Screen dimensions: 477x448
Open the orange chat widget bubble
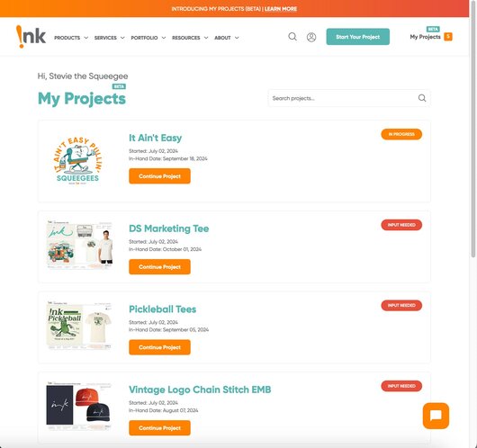436,416
